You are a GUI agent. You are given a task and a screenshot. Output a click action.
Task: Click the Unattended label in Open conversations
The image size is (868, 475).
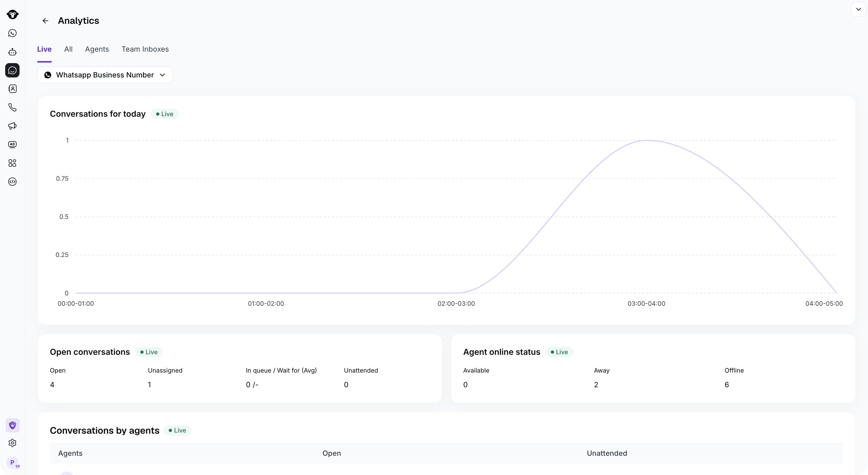click(361, 370)
